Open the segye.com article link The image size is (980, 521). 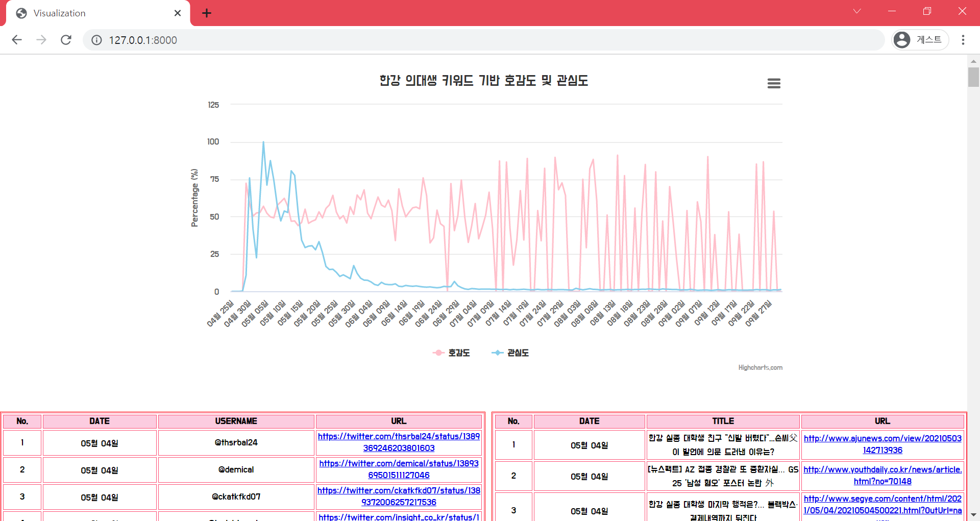(x=883, y=505)
